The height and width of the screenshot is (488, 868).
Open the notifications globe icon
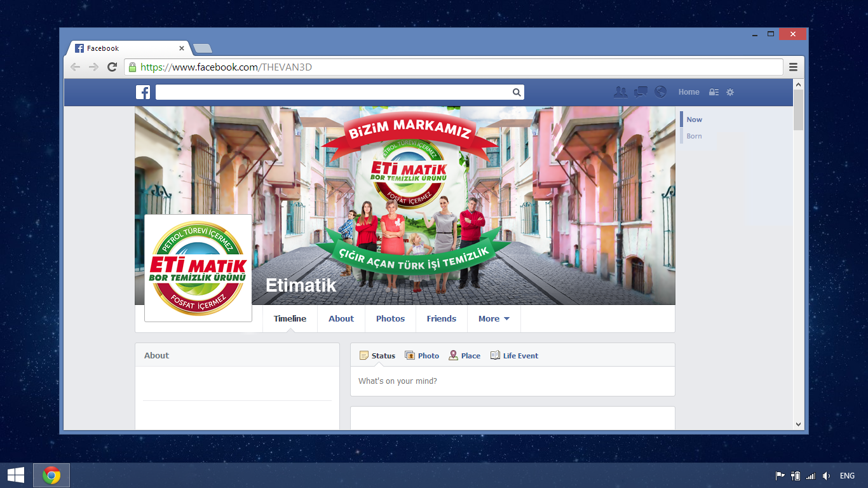pos(661,92)
